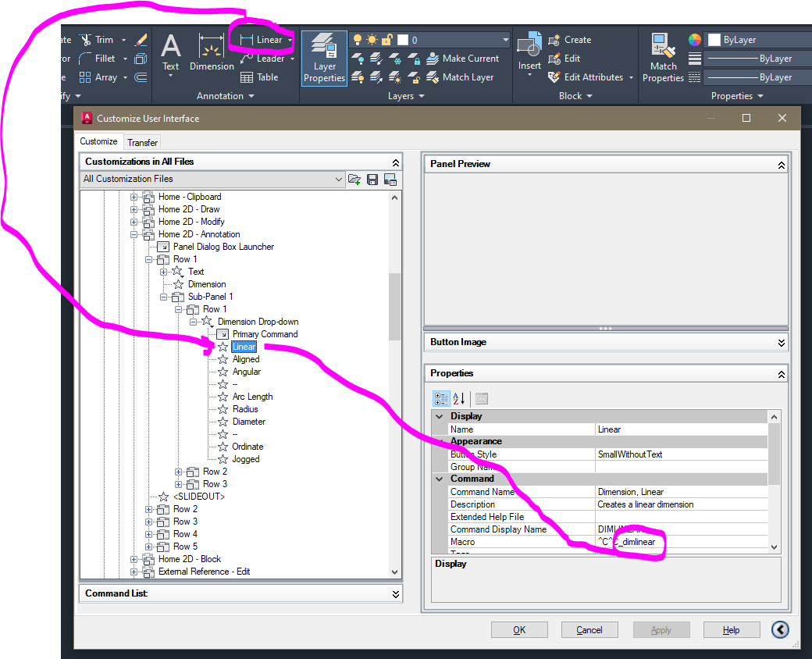Switch to the Transfer tab
Image resolution: width=812 pixels, height=659 pixels.
click(141, 142)
